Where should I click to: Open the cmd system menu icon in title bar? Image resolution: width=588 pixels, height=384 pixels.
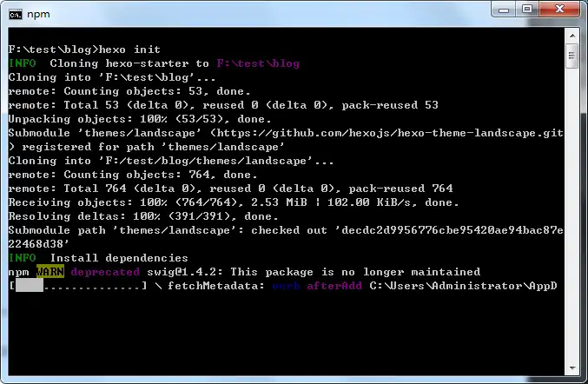coord(15,13)
